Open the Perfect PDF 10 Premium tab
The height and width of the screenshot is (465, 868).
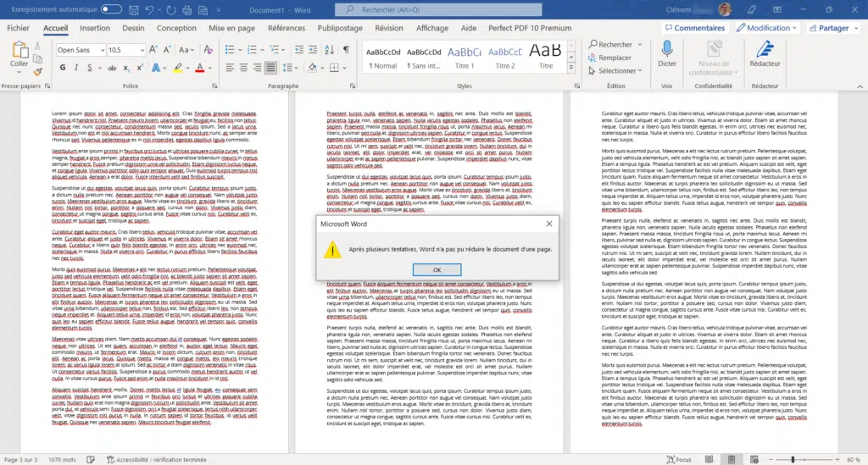pos(530,28)
